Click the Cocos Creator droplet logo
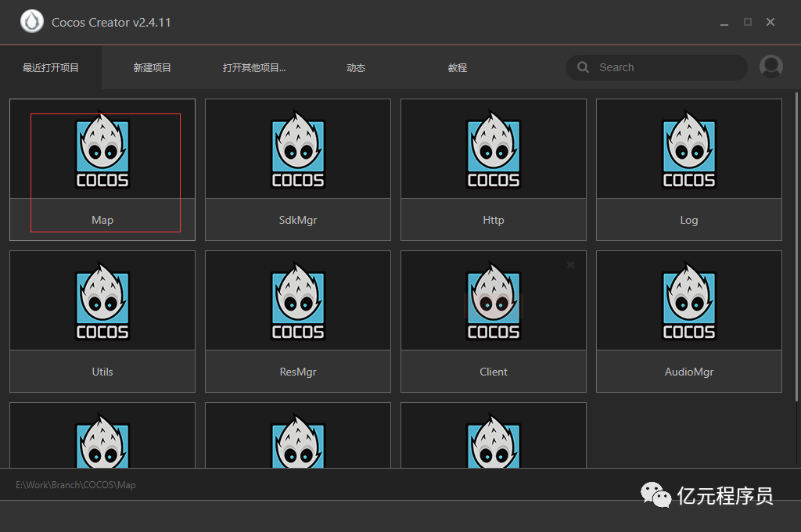 pyautogui.click(x=31, y=22)
